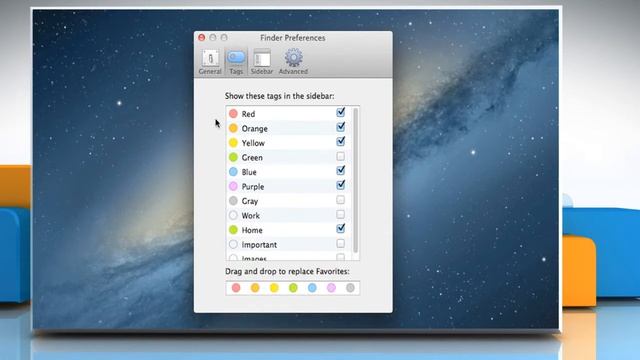
Task: Open the General preferences tab
Action: click(210, 62)
